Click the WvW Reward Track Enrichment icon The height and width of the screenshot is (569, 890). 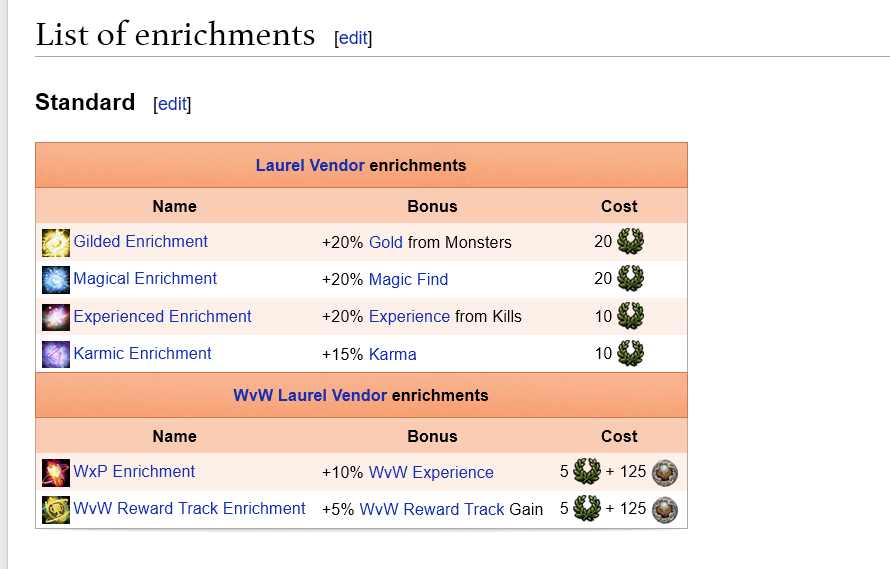point(56,509)
